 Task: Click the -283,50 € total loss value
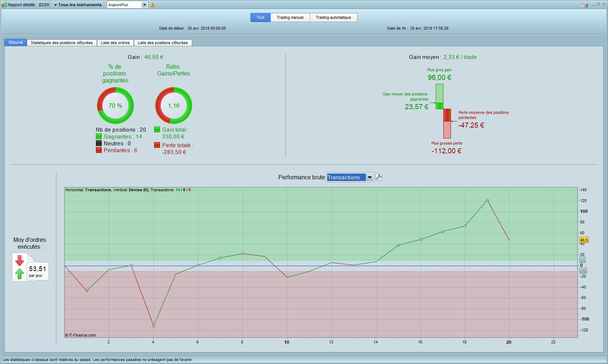pyautogui.click(x=174, y=152)
